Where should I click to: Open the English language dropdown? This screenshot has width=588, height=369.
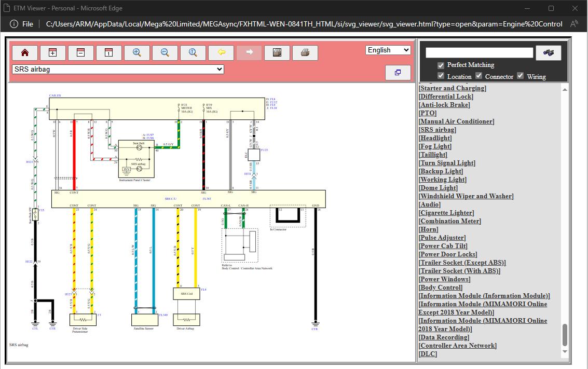click(388, 50)
